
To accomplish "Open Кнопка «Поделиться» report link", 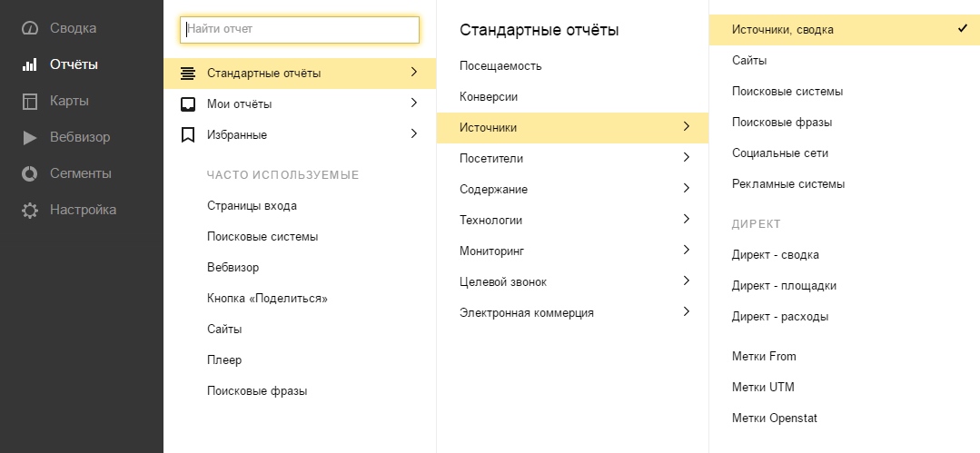I will coord(267,299).
